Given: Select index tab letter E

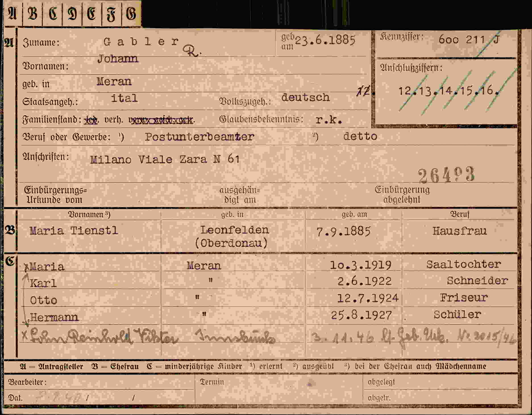Looking at the screenshot, I should pos(91,13).
